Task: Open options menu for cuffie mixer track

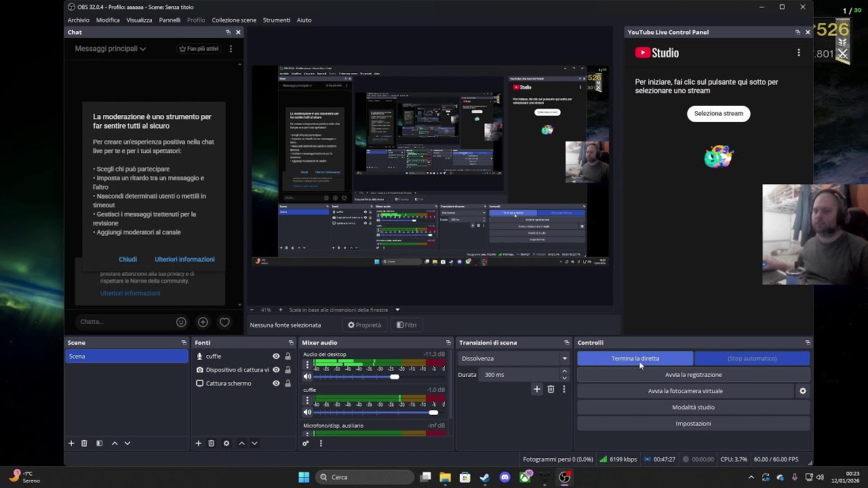Action: tap(307, 401)
